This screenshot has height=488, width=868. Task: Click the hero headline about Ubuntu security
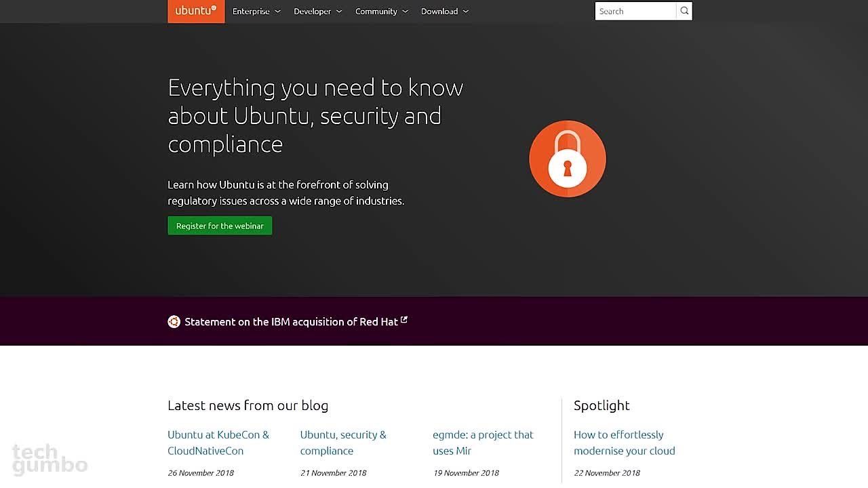[315, 115]
